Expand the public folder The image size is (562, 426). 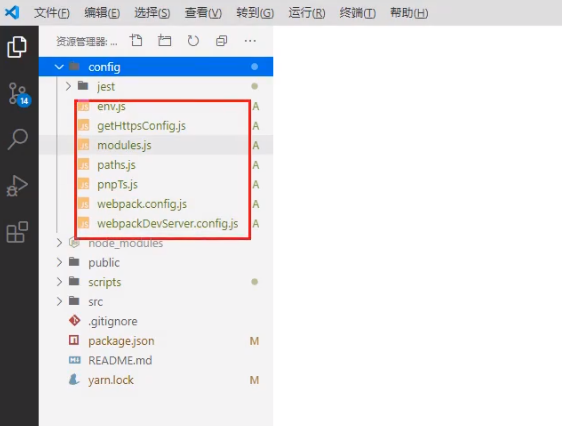156,263
